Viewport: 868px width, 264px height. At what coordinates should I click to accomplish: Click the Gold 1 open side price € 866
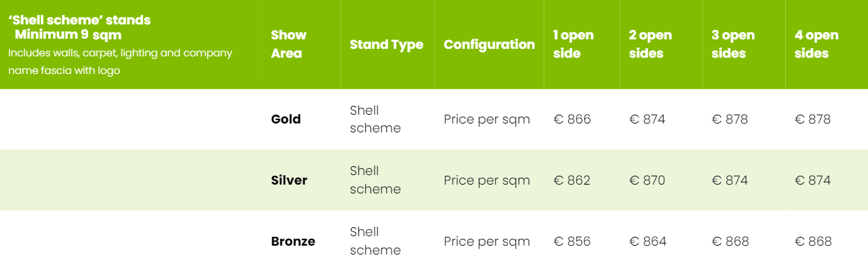(x=572, y=119)
